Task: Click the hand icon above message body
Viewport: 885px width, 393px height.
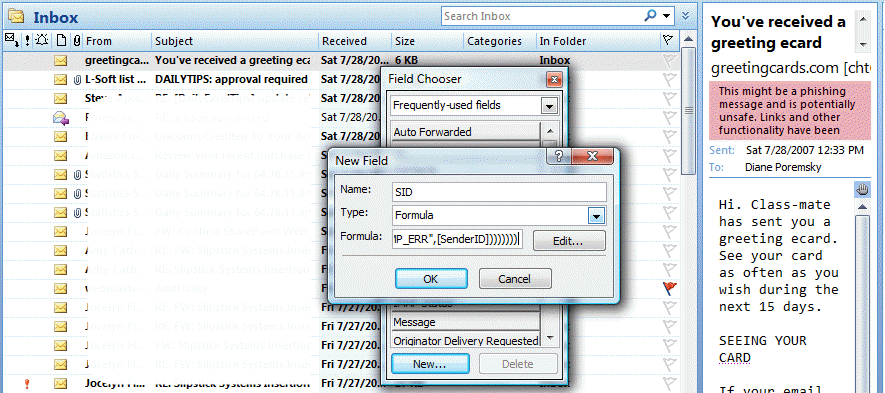Action: pyautogui.click(x=862, y=190)
